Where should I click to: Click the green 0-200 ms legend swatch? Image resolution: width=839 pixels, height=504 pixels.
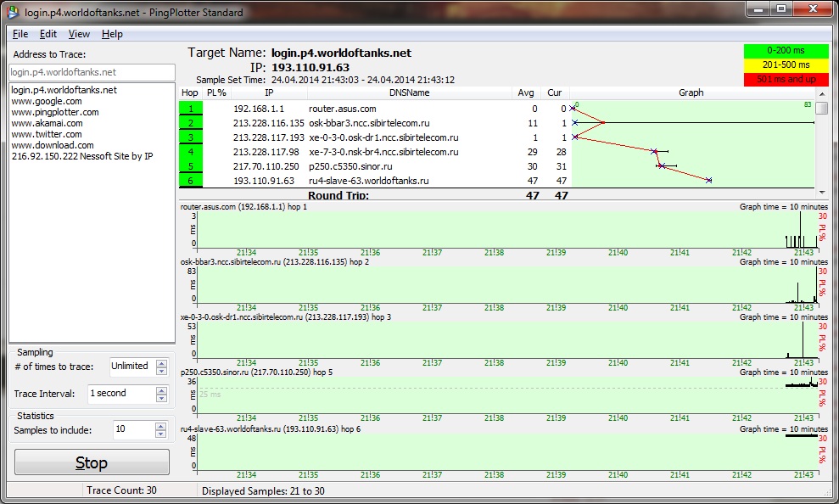(786, 51)
